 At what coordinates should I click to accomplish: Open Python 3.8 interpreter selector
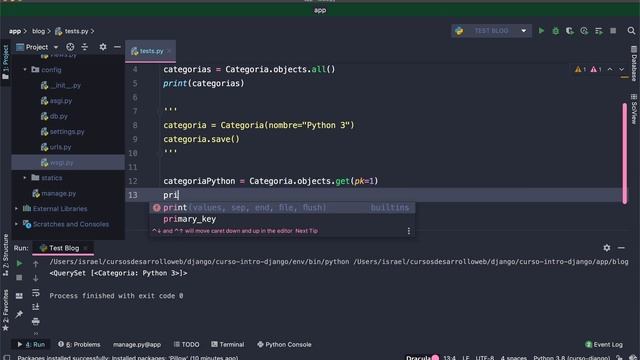tap(571, 358)
